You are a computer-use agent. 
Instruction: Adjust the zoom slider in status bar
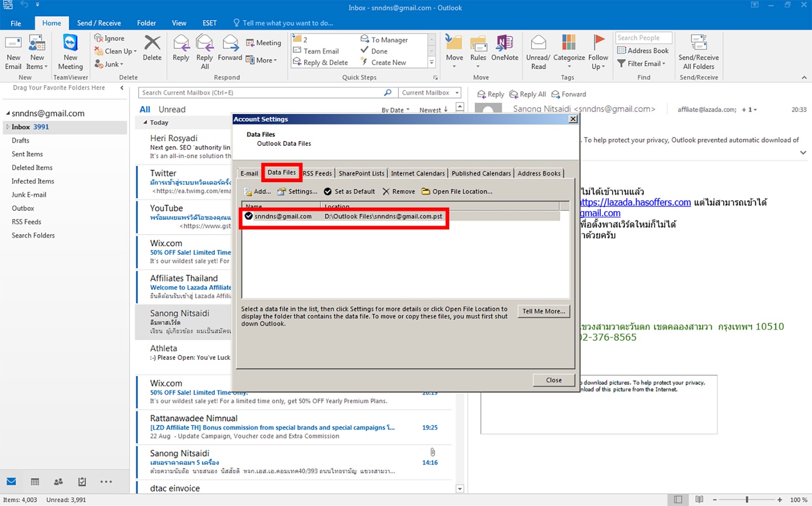point(747,500)
